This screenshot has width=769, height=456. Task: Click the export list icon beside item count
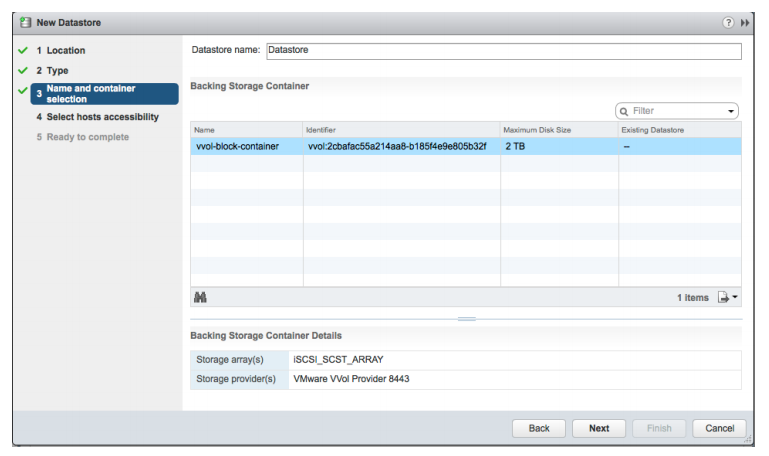pyautogui.click(x=722, y=297)
